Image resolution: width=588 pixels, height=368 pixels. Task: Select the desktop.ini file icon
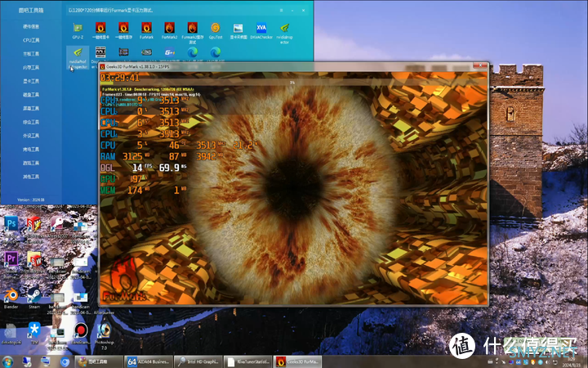(x=11, y=333)
